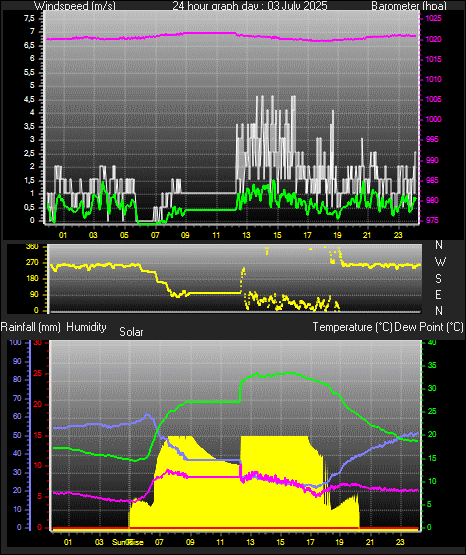Screen dimensions: 466x555
Task: Click the Humidity label
Action: (86, 327)
